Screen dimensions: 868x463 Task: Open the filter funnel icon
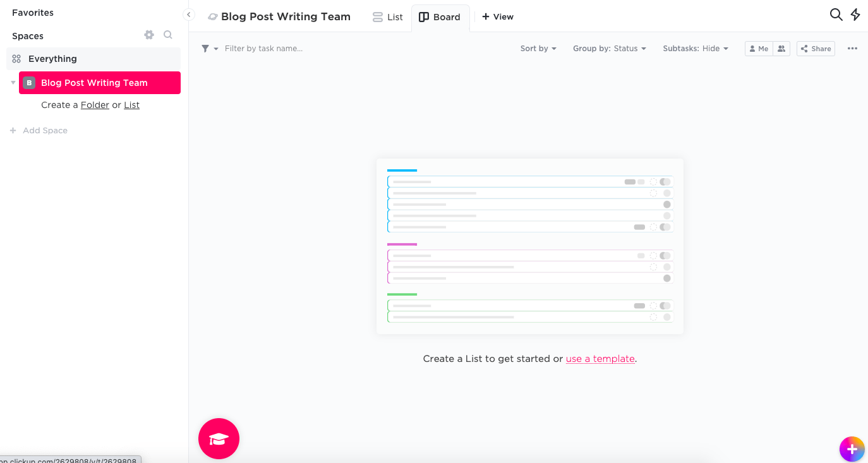point(205,49)
